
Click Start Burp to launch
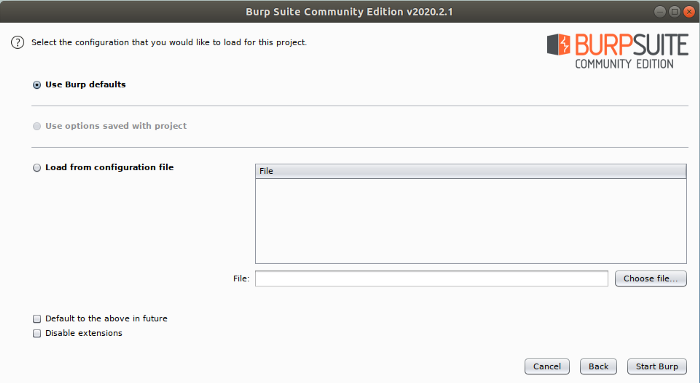tap(657, 366)
